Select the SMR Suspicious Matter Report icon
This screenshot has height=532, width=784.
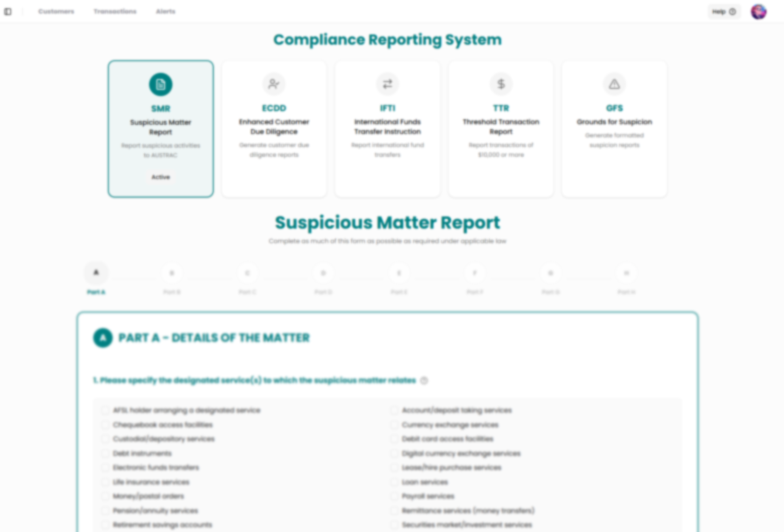pos(160,83)
